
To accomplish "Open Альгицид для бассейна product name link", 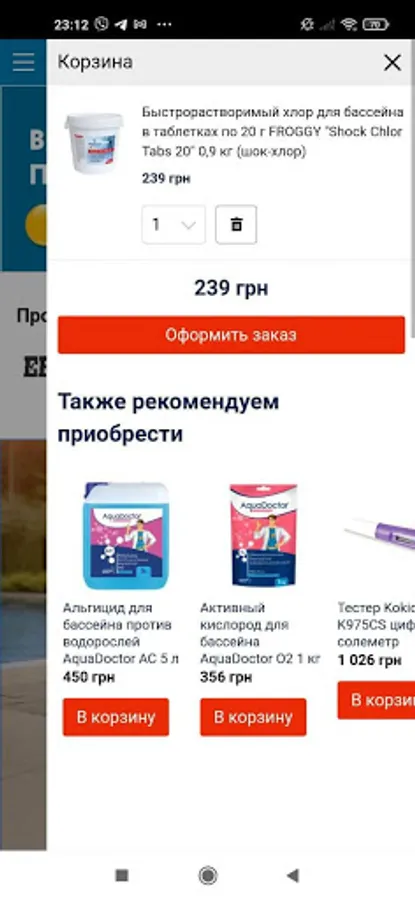I will (x=121, y=633).
